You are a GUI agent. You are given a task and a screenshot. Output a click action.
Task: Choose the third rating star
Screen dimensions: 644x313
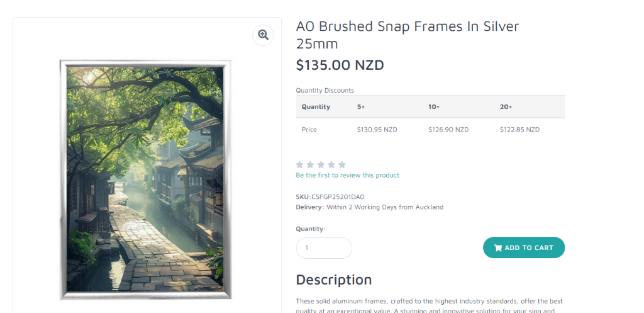(x=321, y=165)
